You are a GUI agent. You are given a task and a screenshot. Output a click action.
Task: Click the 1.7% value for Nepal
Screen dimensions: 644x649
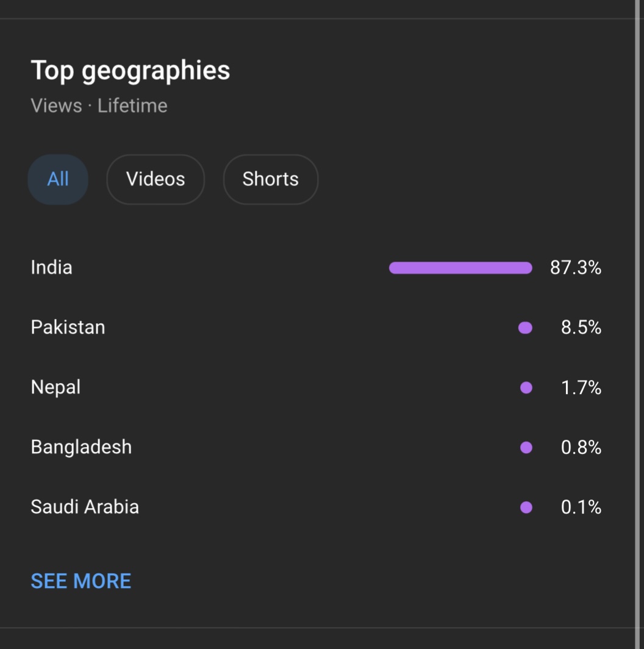coord(581,388)
